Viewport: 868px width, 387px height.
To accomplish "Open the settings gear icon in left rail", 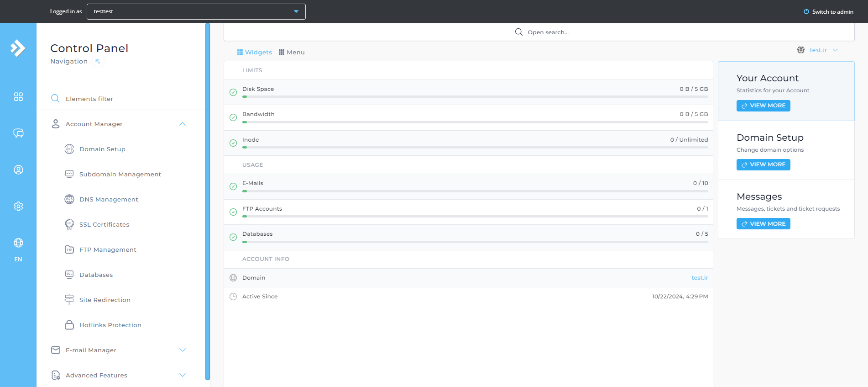I will click(x=18, y=207).
